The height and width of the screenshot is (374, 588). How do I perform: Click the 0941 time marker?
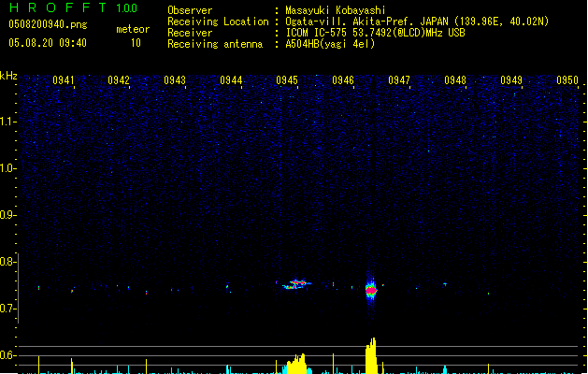[x=63, y=80]
